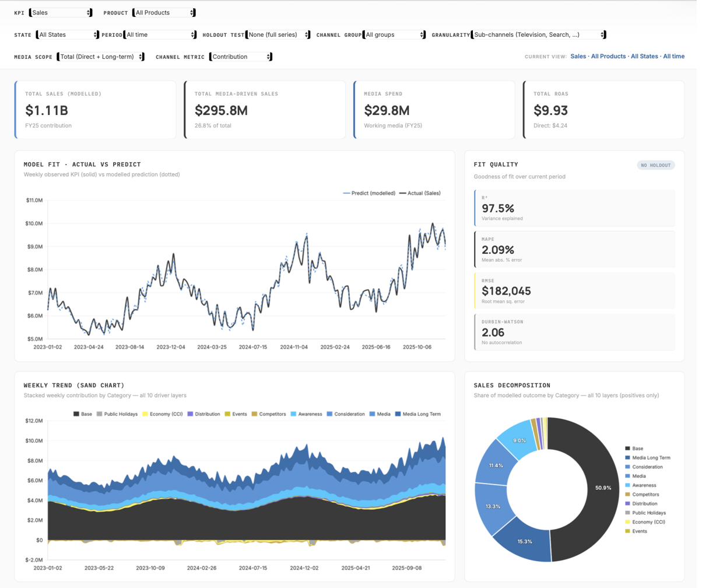Click the $9.93 ROAS value
Viewport: 702px width, 588px height.
[550, 110]
